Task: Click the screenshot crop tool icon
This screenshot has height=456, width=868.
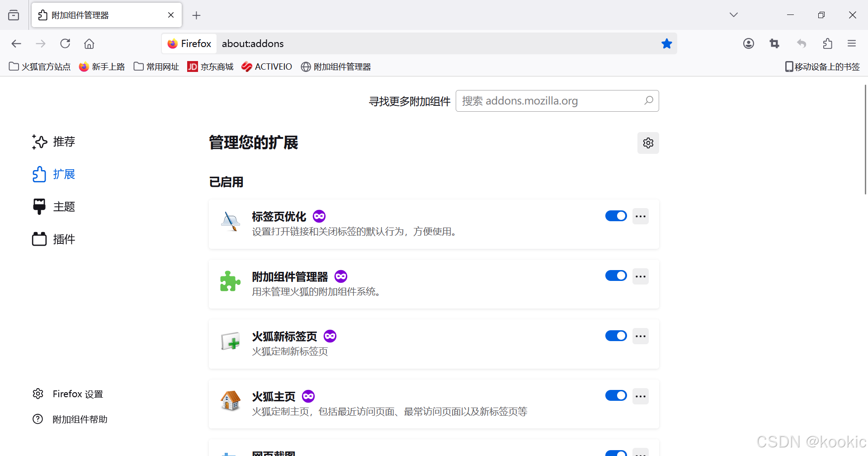Action: pyautogui.click(x=774, y=43)
